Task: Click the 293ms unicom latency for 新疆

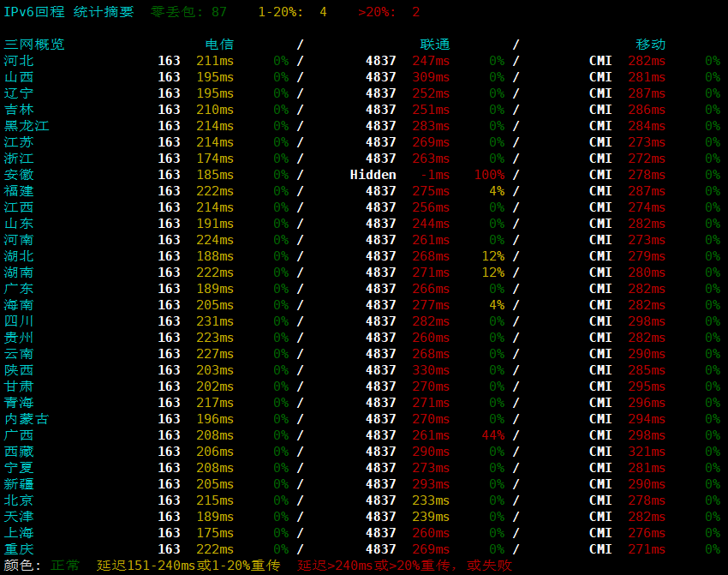Action: 431,483
